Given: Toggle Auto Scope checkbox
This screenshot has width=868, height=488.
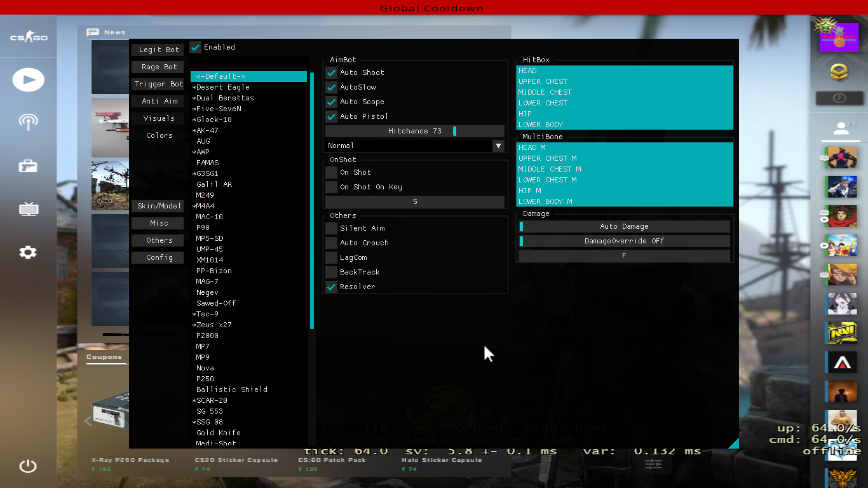Looking at the screenshot, I should [331, 102].
